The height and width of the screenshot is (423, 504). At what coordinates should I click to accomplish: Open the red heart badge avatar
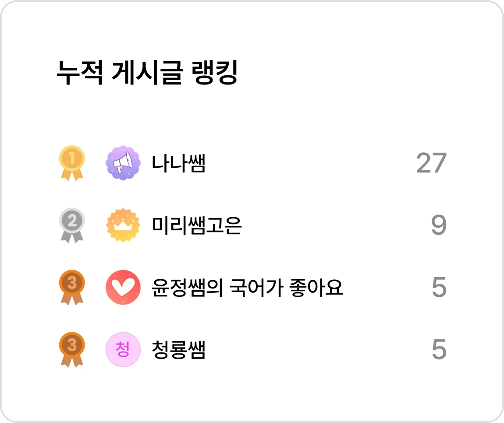point(123,287)
